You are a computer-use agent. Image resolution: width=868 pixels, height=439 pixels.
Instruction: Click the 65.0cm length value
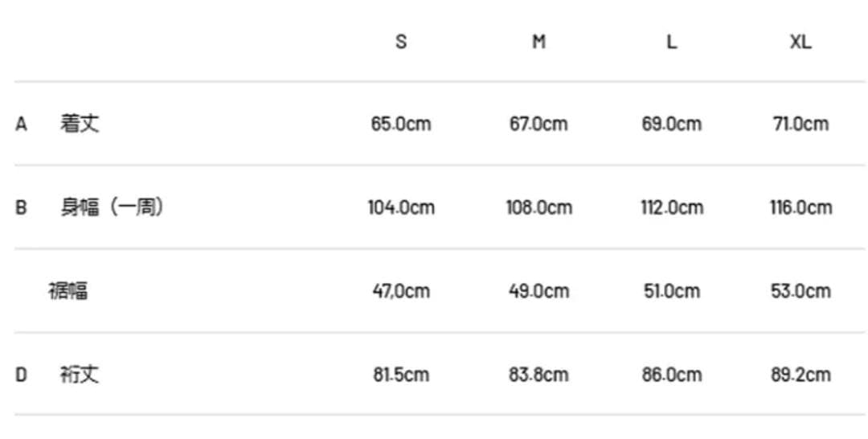pos(401,124)
